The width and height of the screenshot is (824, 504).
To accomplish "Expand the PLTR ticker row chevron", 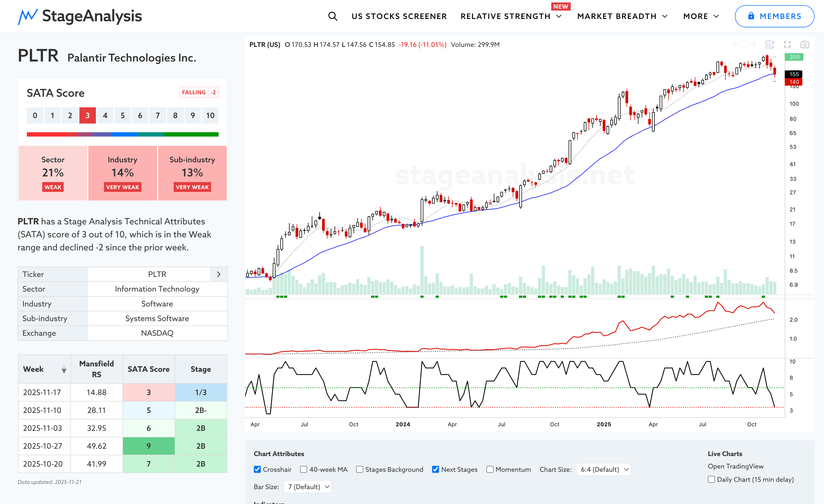I will point(219,274).
